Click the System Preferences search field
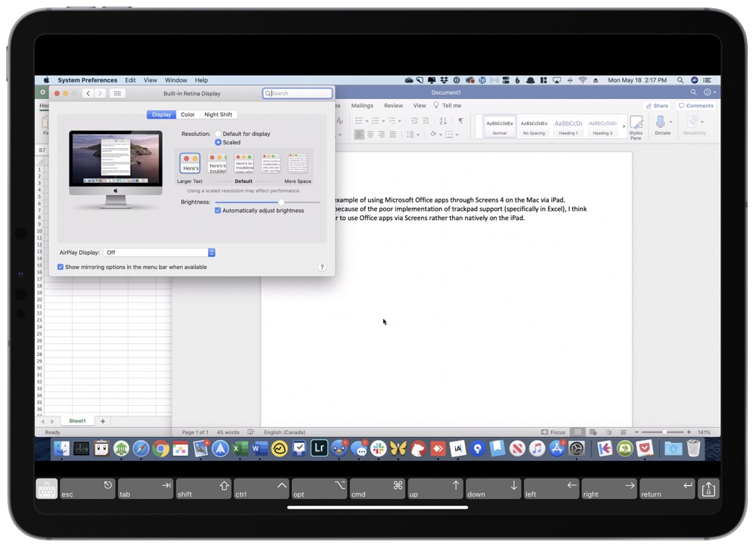The width and height of the screenshot is (756, 548). click(x=297, y=93)
